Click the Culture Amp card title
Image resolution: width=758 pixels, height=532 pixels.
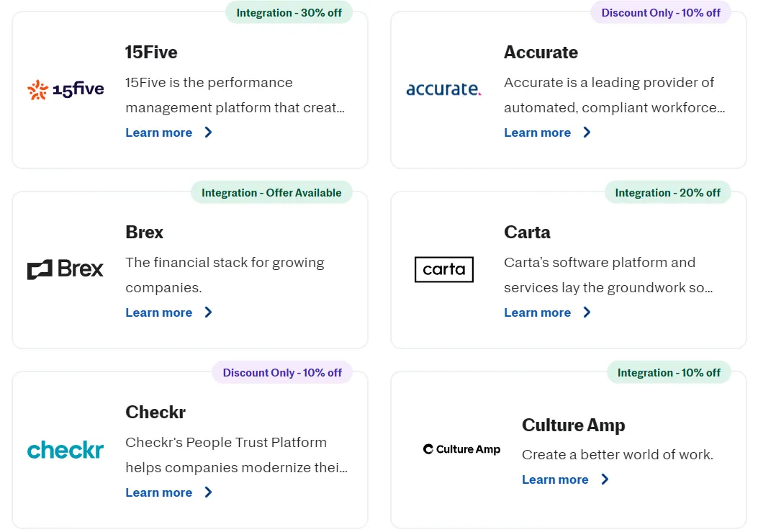click(x=573, y=425)
